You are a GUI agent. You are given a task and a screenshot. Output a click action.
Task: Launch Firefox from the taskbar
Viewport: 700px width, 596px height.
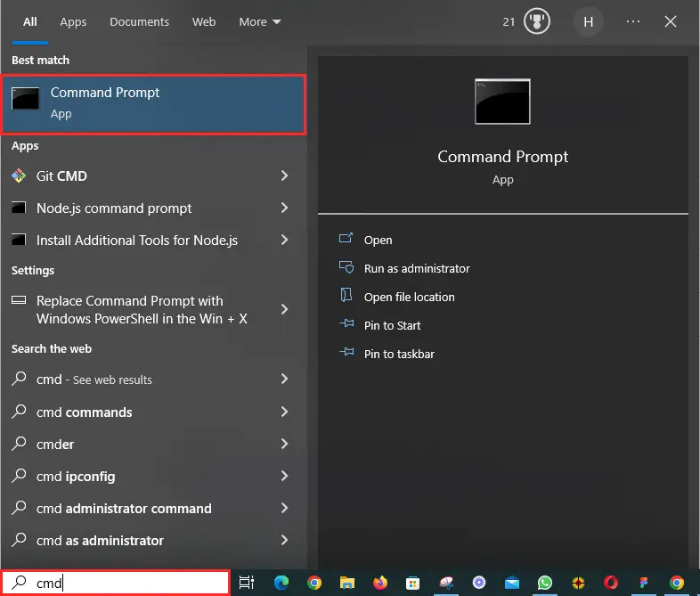pos(380,583)
